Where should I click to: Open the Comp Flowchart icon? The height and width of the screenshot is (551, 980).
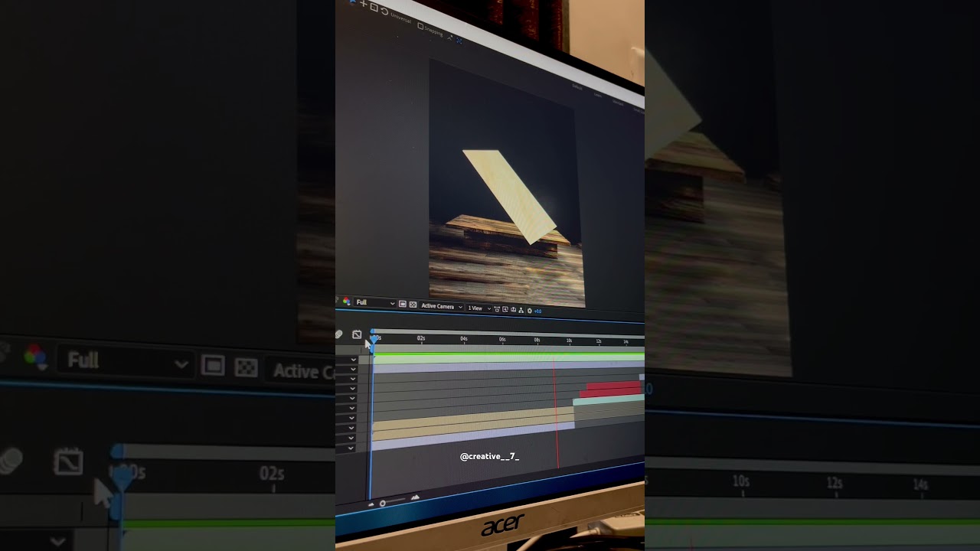coord(521,310)
